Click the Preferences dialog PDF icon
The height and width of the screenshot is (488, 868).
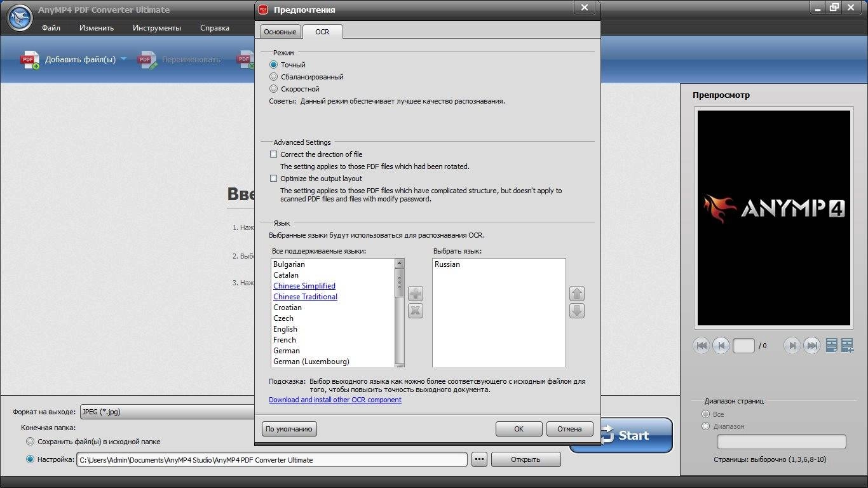[264, 10]
